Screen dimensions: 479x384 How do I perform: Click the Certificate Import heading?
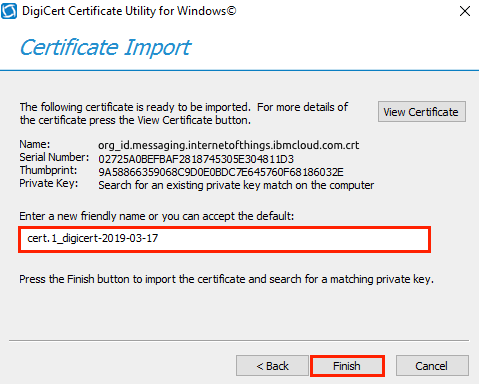pos(105,47)
